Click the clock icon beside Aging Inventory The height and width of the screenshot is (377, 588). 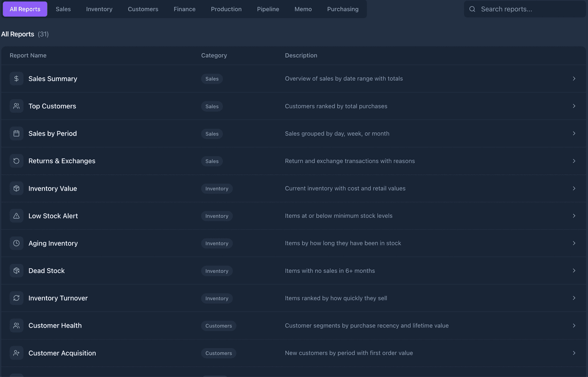pyautogui.click(x=16, y=243)
